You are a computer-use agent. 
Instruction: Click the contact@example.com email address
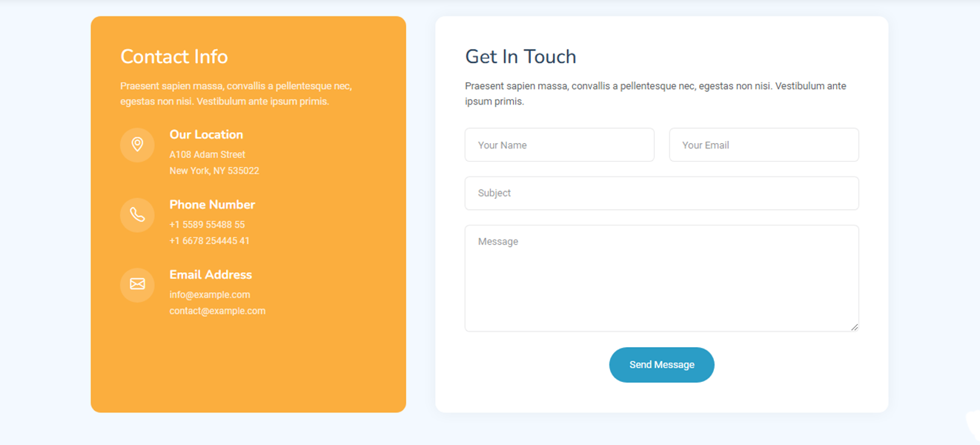[x=217, y=311]
